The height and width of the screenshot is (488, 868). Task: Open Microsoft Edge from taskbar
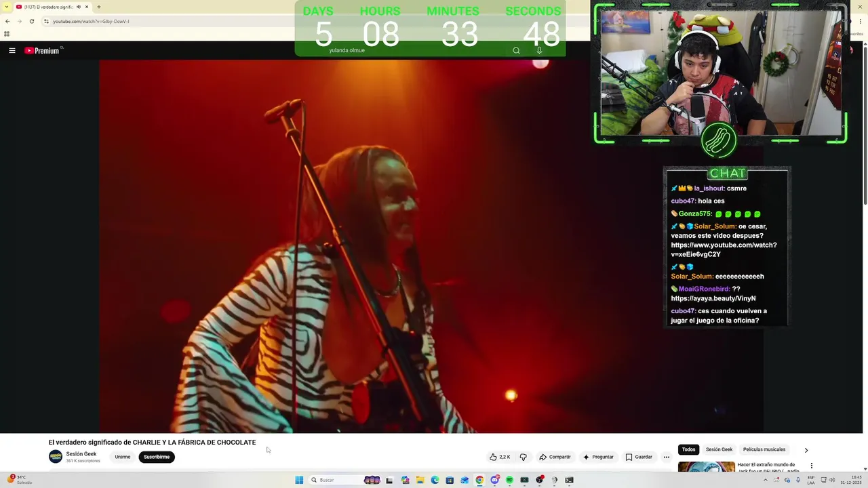point(435,480)
